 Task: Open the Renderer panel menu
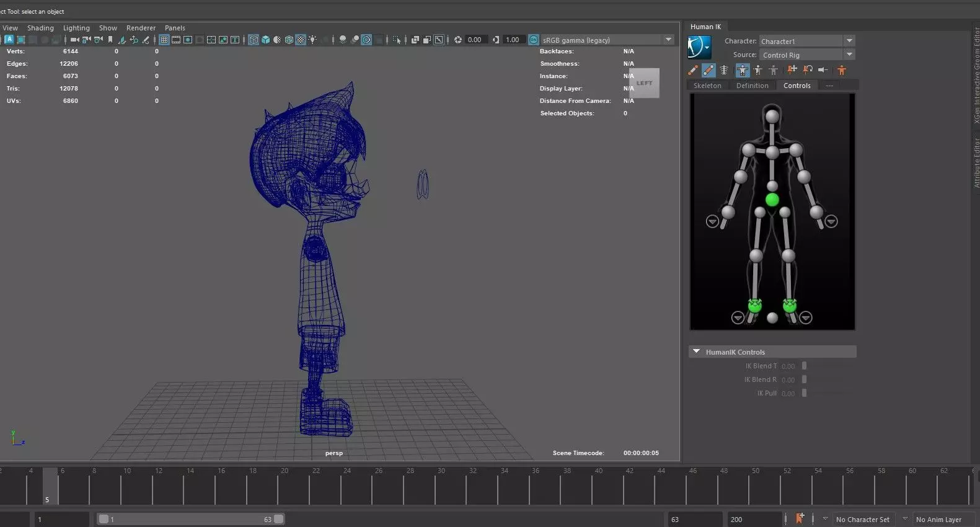(x=141, y=28)
